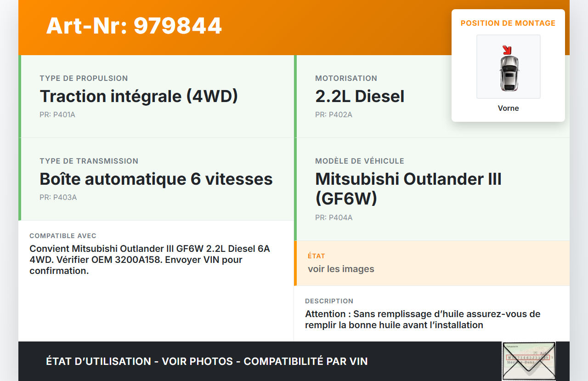The width and height of the screenshot is (588, 381).
Task: Select the 'Traction intégrale (4WD)' value
Action: [139, 96]
